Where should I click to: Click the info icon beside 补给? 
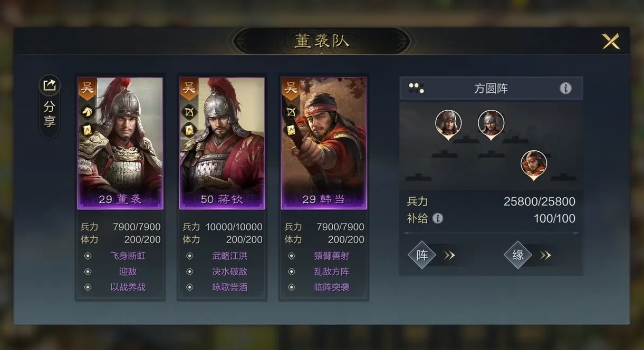(438, 218)
